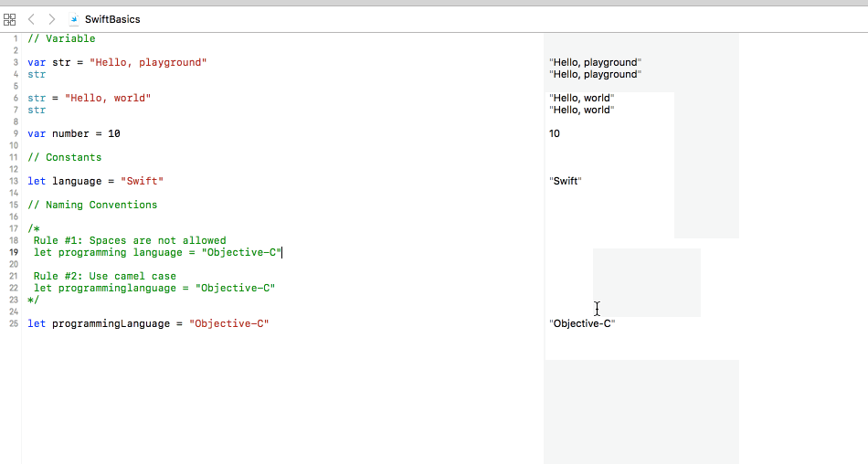Click the line 'let programming language = "Objective-C"'
The image size is (868, 464).
158,252
